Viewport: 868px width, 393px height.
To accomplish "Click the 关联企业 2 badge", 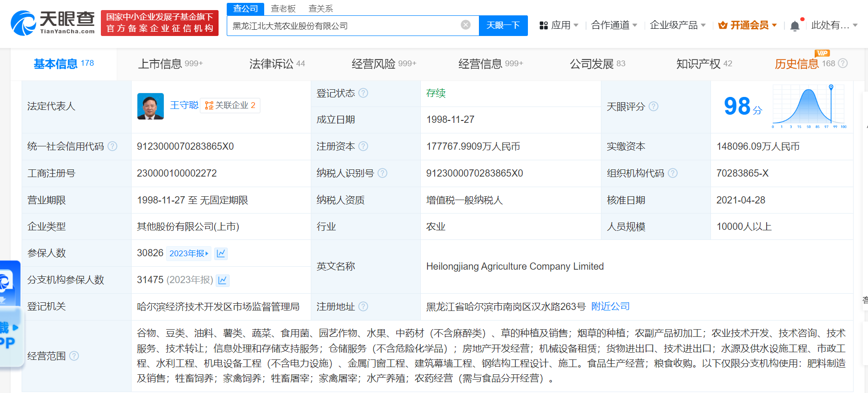I will tap(231, 106).
